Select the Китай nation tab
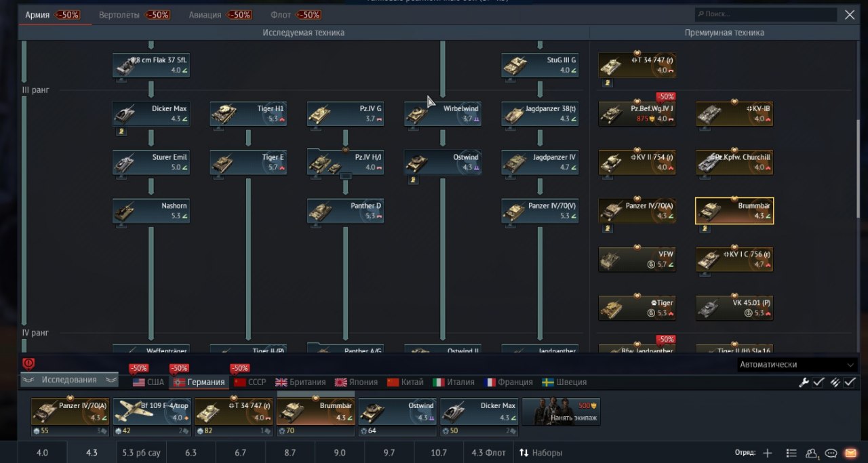Viewport: 868px width, 463px height. click(406, 382)
